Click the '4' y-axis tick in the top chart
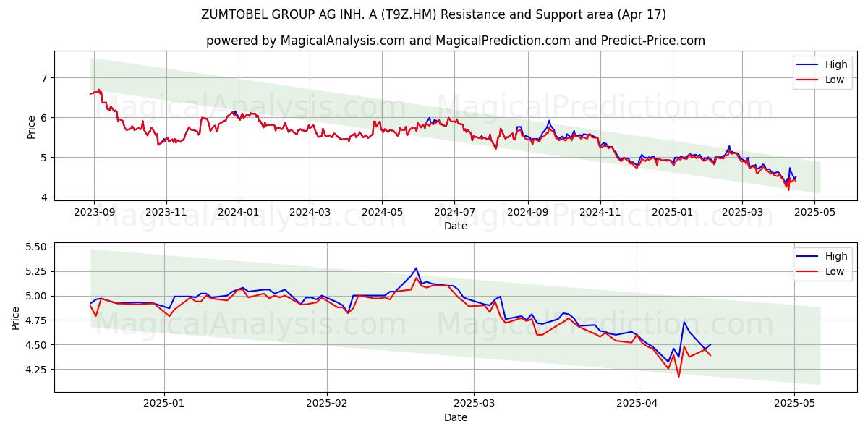Viewport: 868px width, 434px height. pos(43,197)
